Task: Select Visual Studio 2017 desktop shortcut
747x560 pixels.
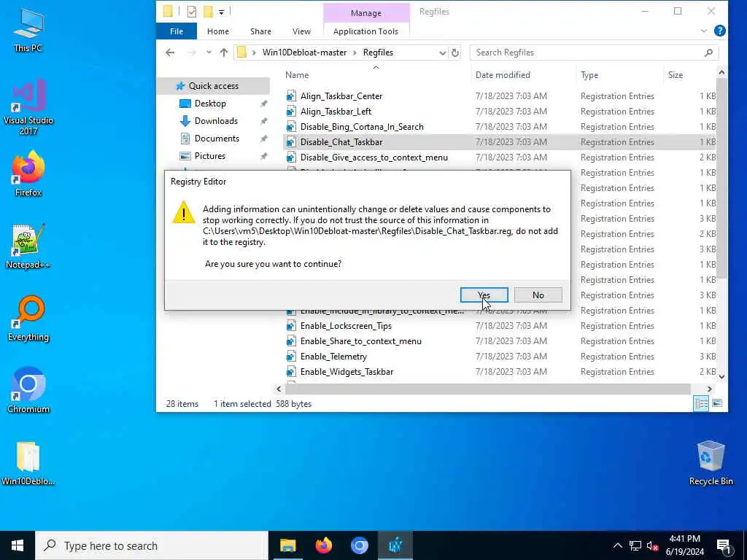Action: tap(28, 107)
